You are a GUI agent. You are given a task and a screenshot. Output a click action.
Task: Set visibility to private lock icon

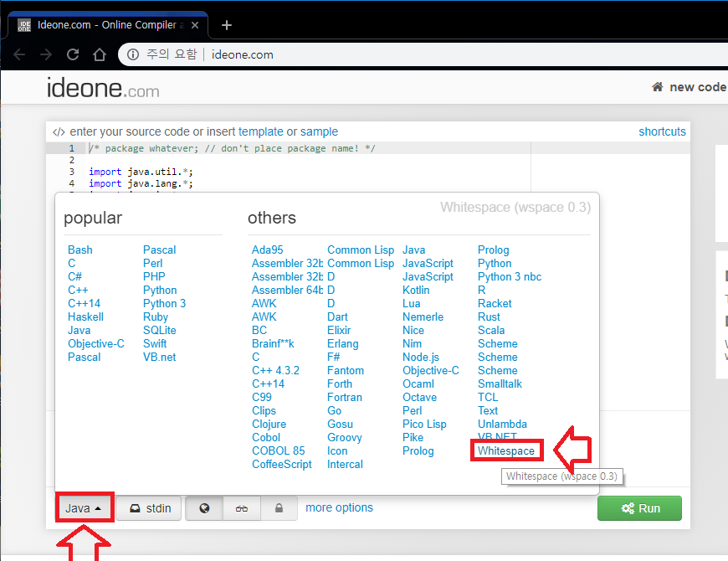(279, 508)
